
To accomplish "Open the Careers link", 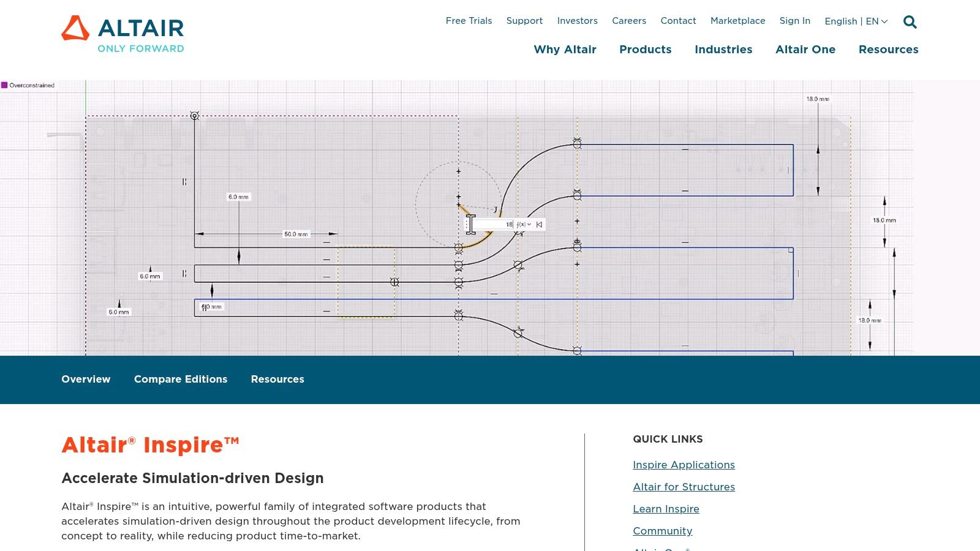I will [x=629, y=21].
